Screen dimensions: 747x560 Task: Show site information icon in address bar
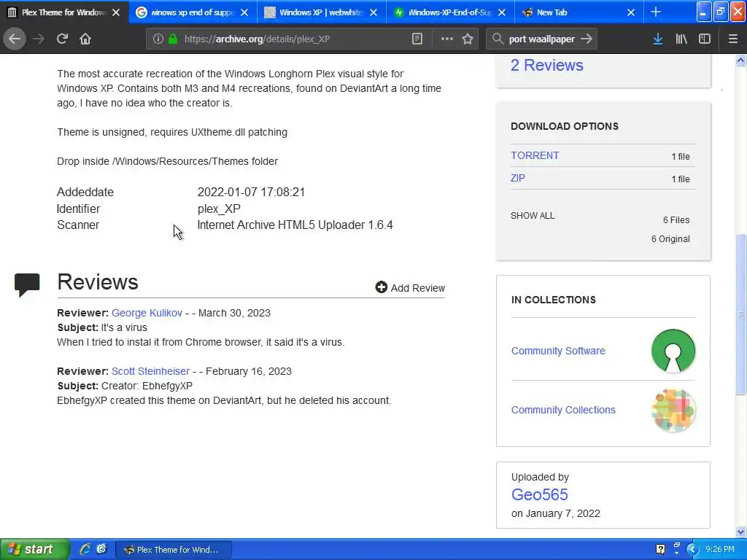click(x=158, y=39)
